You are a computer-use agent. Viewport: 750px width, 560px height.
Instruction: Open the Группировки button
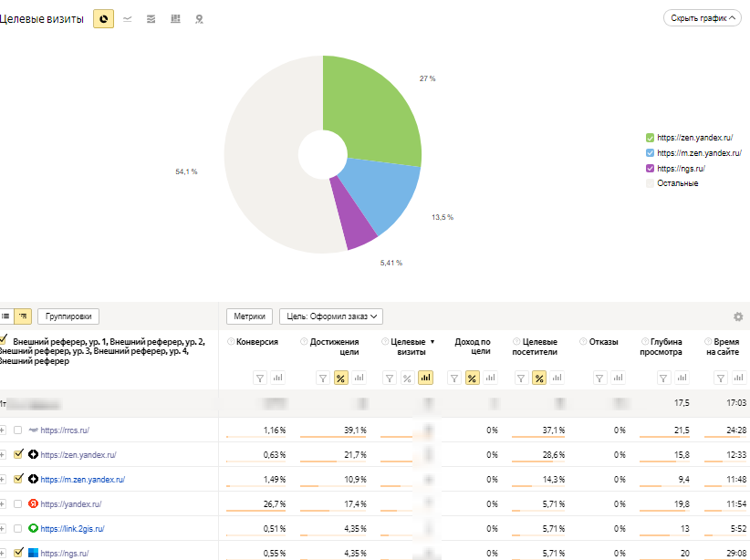point(68,316)
